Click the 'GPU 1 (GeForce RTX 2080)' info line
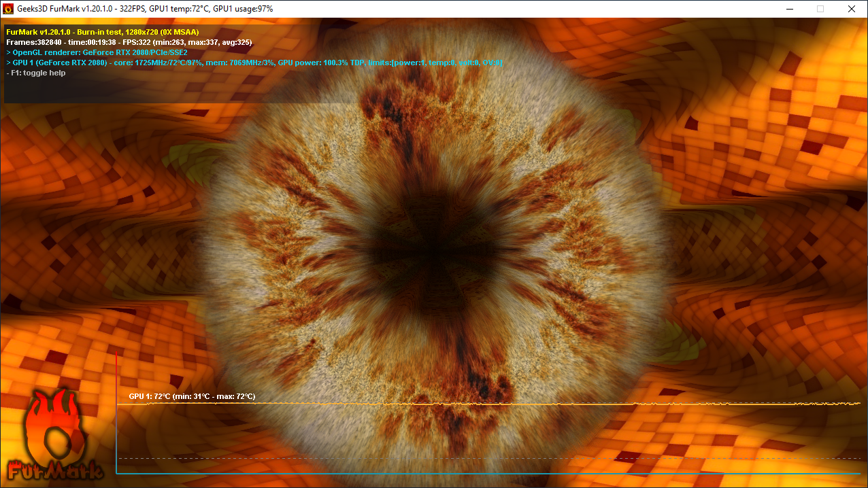Screen dimensions: 868x488 254,63
